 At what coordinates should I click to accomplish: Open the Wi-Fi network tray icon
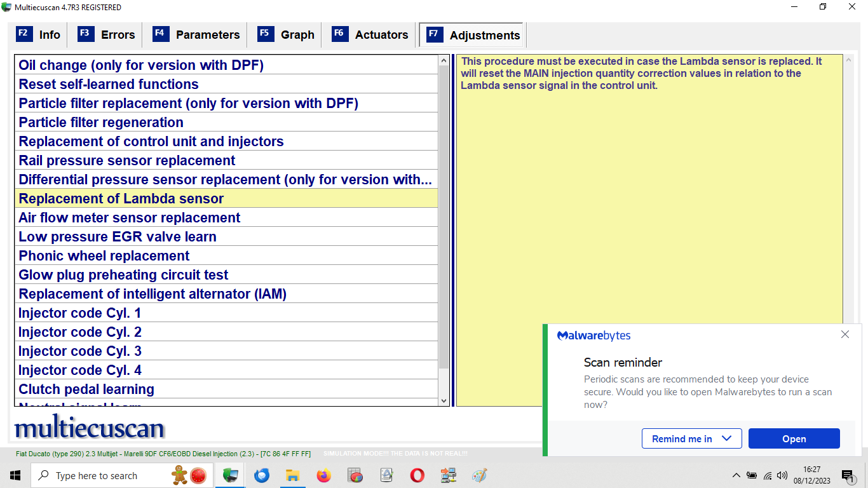click(768, 475)
